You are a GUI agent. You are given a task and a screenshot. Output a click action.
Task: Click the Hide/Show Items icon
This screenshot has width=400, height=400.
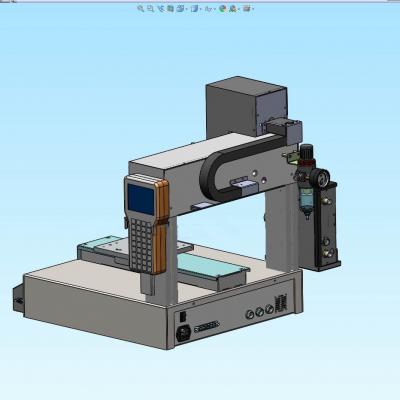[x=208, y=9]
